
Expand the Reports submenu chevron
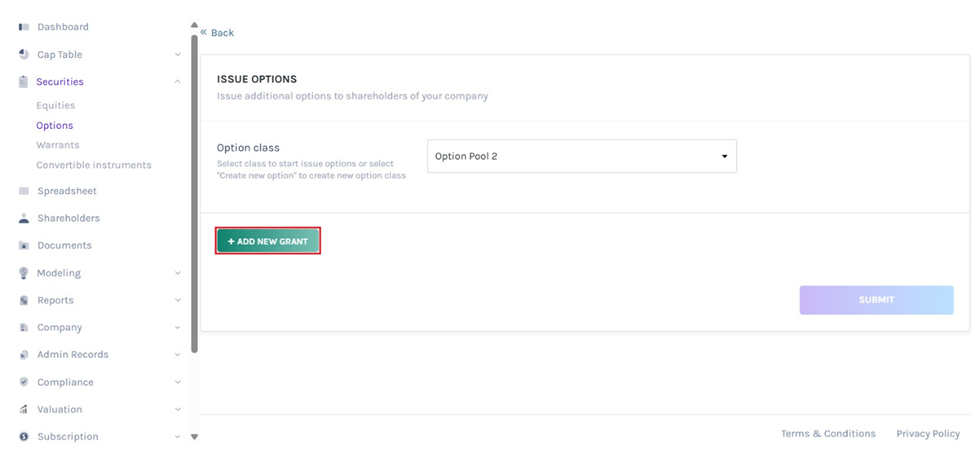click(x=178, y=300)
